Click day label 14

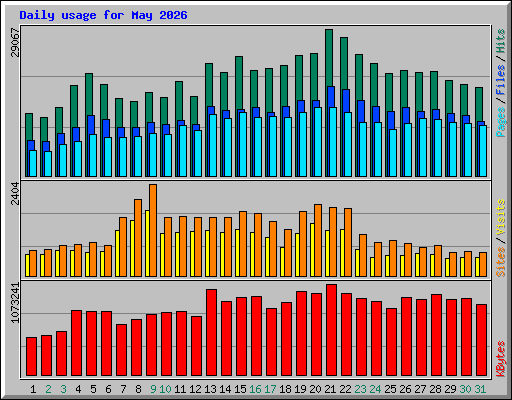225,389
